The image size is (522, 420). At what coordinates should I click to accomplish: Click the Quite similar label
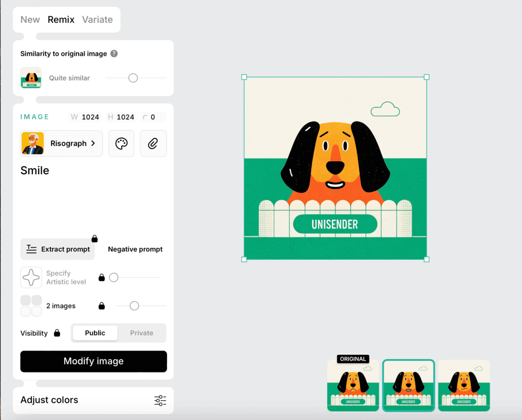click(x=69, y=78)
